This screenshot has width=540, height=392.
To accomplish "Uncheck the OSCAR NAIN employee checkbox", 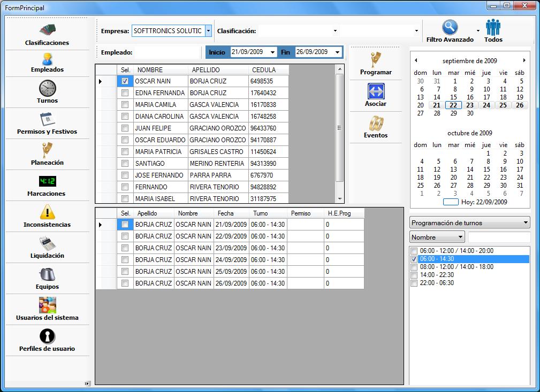I will pos(125,81).
